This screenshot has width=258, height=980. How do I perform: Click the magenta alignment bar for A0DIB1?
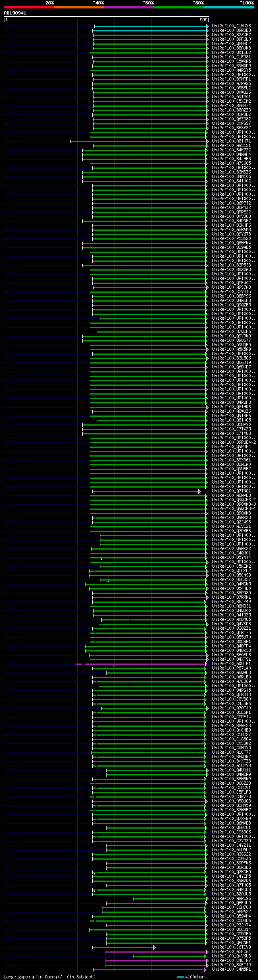click(141, 664)
